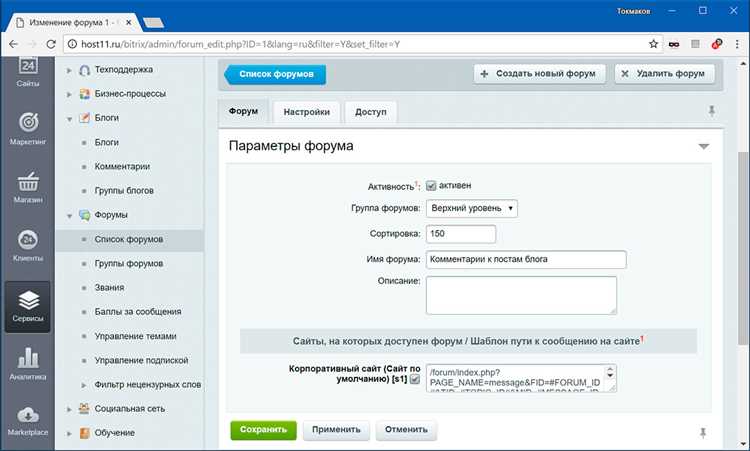Toggle the активен checkbox
Image resolution: width=750 pixels, height=451 pixels.
(431, 186)
